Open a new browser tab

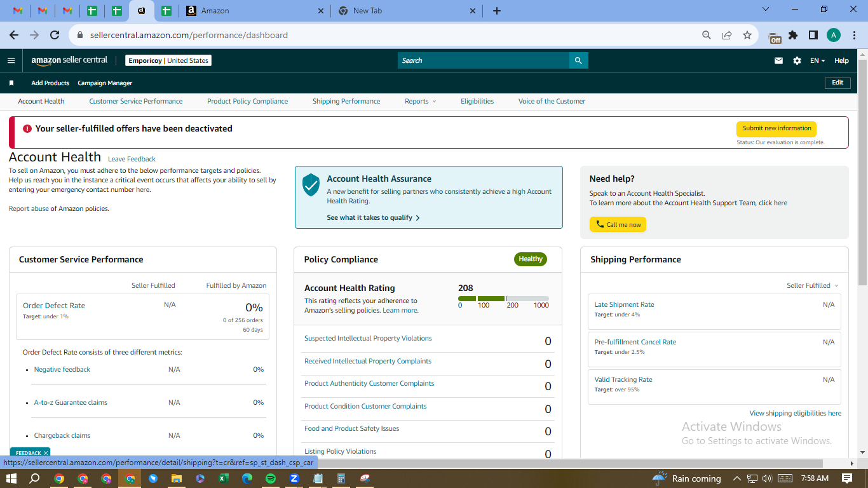pyautogui.click(x=497, y=11)
